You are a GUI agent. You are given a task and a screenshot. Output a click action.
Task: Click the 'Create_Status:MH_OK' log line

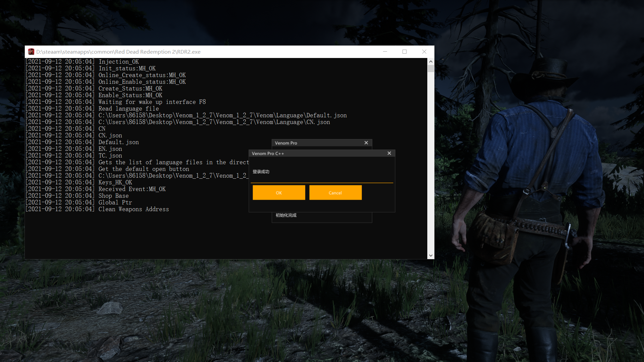point(94,88)
